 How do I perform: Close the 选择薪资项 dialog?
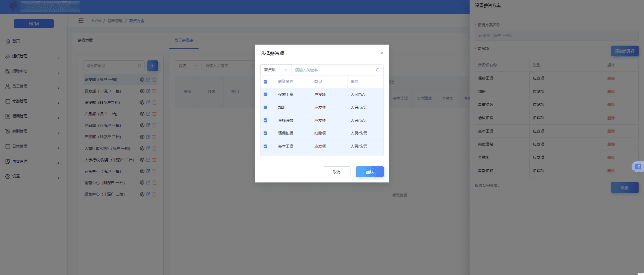click(x=382, y=53)
